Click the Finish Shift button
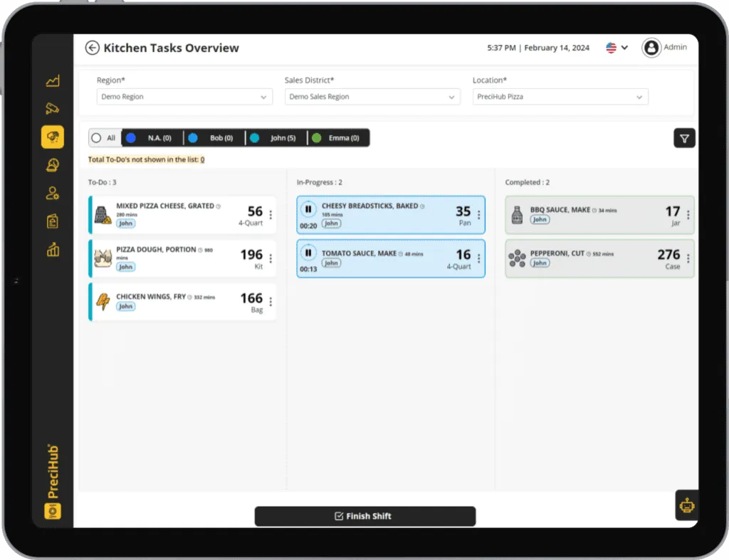 (365, 517)
